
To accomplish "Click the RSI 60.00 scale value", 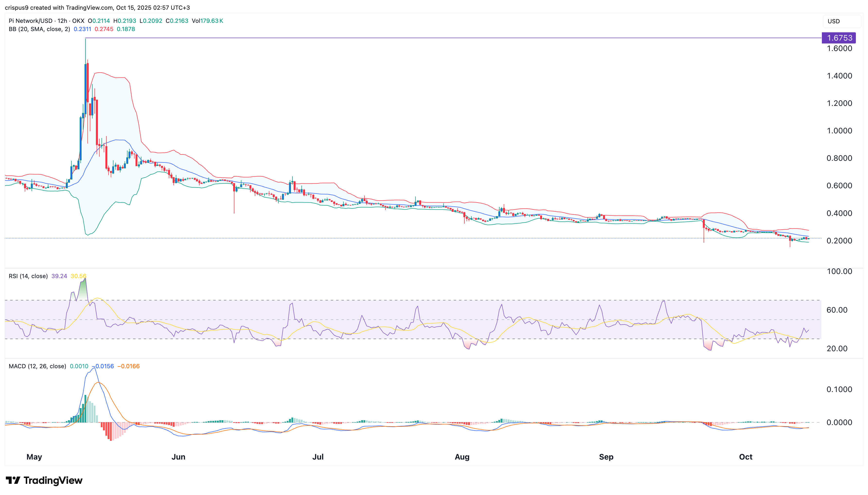I will pos(837,310).
